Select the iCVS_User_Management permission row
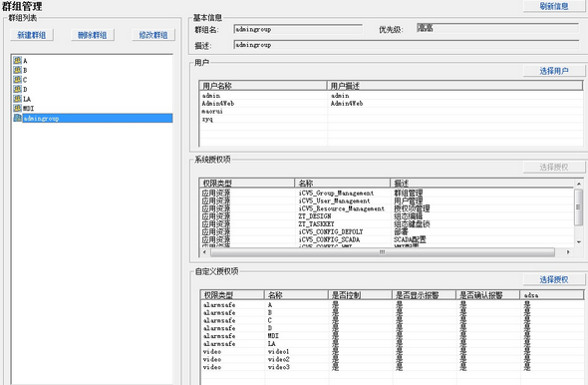 (387, 200)
